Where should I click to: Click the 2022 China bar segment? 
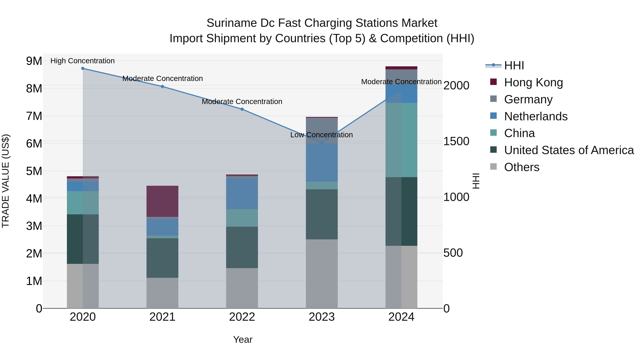pos(242,218)
